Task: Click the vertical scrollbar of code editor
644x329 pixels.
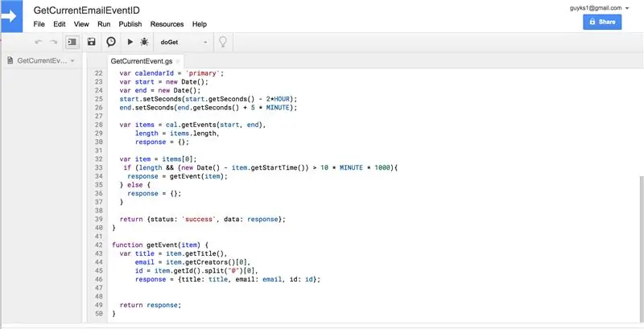Action: [641, 249]
